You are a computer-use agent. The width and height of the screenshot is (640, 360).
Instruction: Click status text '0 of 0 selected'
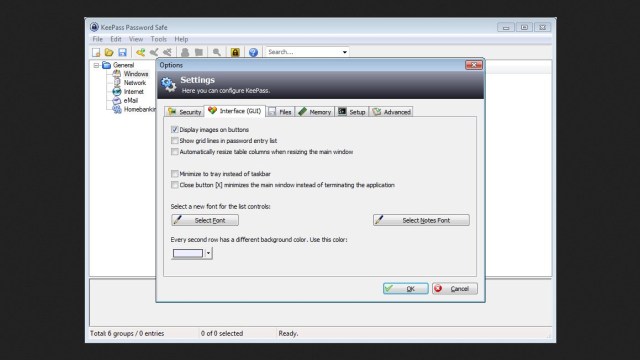[222, 333]
